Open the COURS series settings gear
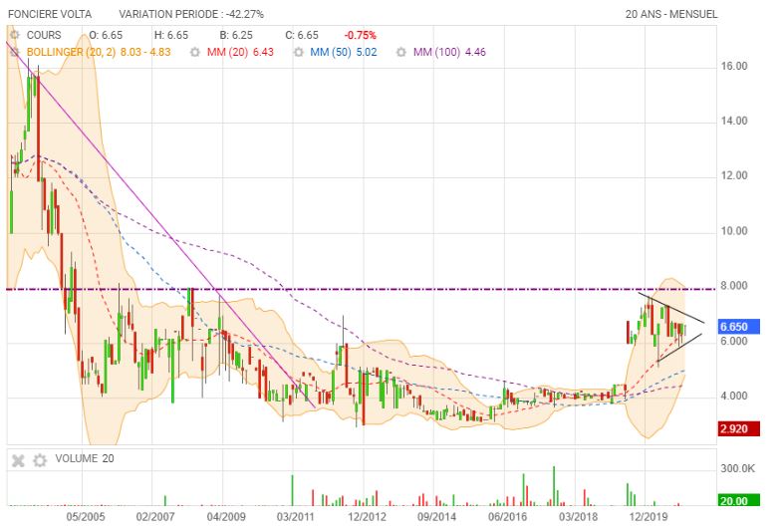Screen dimensions: 783x532 click(15, 35)
